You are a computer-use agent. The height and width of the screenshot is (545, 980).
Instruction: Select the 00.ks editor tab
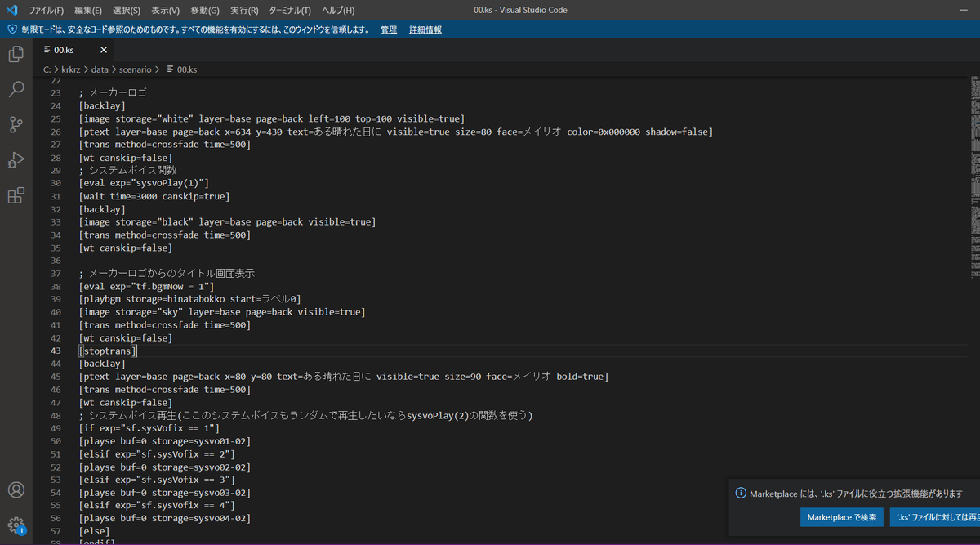pyautogui.click(x=74, y=50)
